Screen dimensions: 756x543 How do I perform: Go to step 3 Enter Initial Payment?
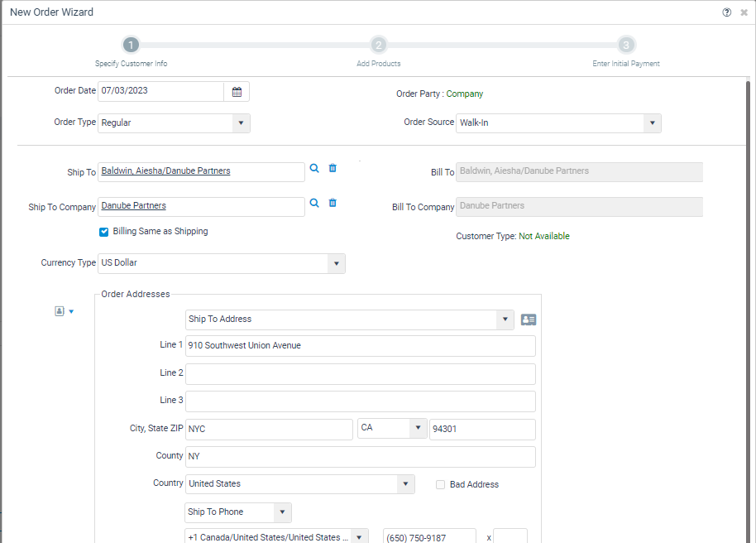(x=626, y=45)
